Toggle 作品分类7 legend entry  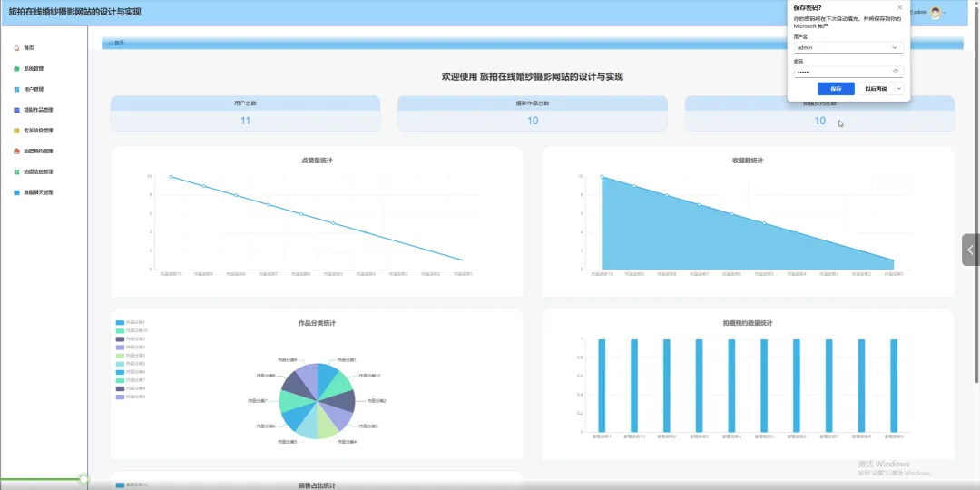click(131, 380)
